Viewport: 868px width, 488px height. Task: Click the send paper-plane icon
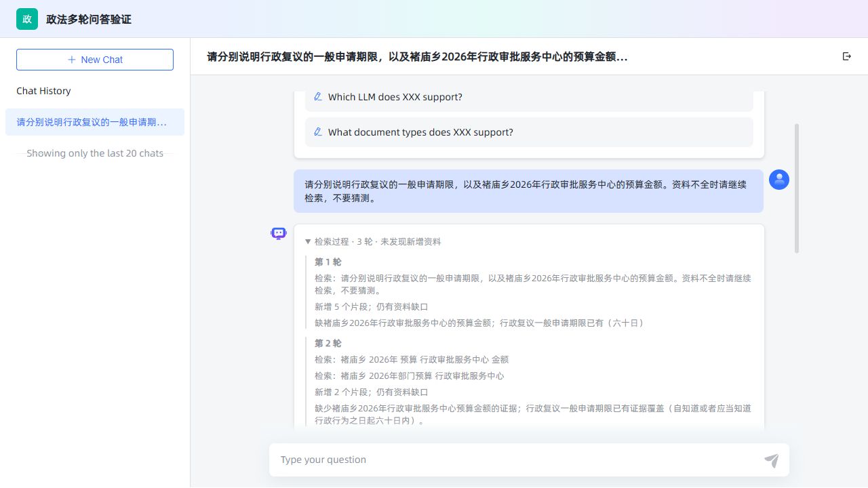[771, 460]
